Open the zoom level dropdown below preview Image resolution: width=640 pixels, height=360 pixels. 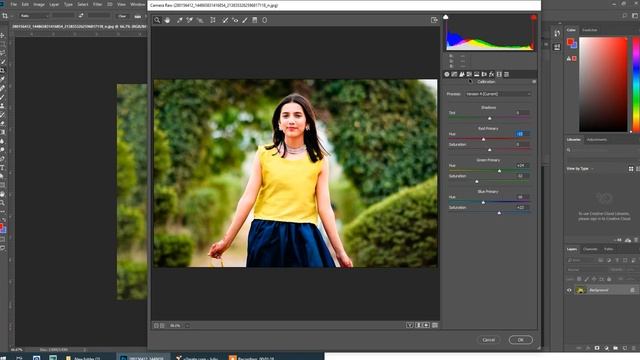187,326
